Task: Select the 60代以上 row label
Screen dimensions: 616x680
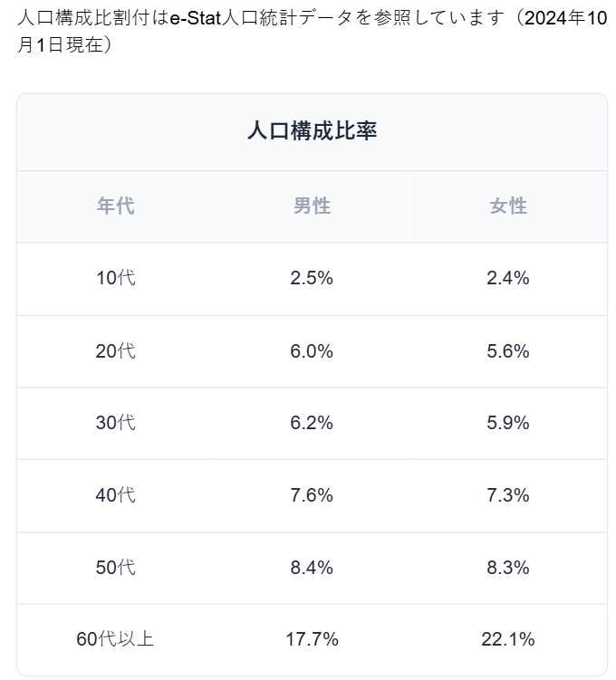Action: tap(115, 639)
